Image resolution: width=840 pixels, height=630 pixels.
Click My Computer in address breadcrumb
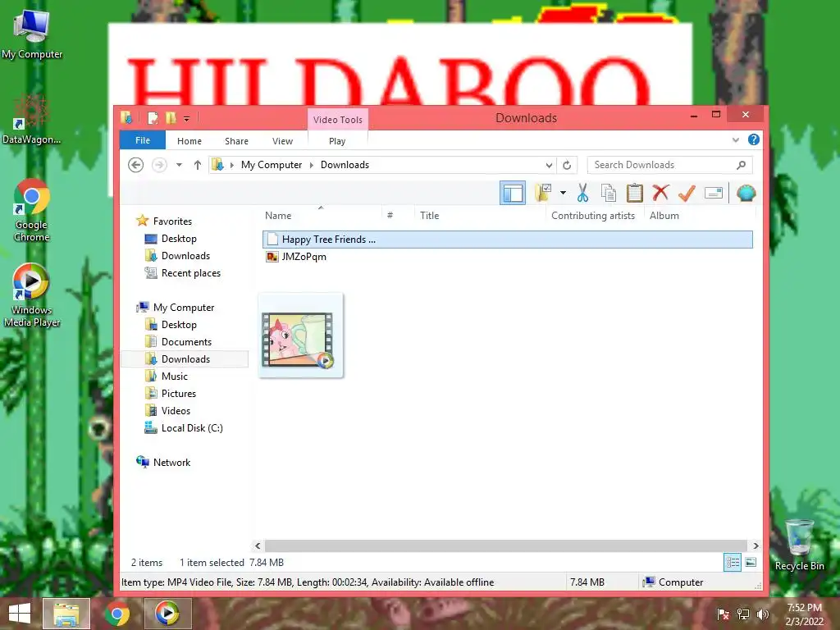pos(271,165)
